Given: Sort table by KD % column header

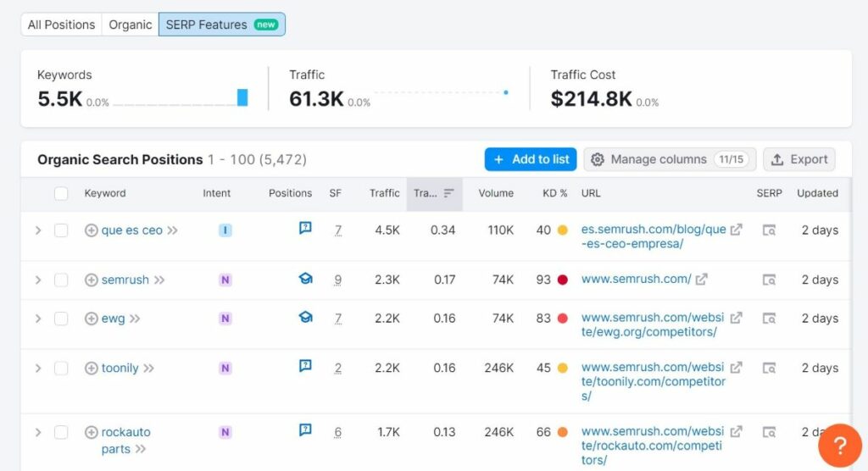Looking at the screenshot, I should [554, 193].
